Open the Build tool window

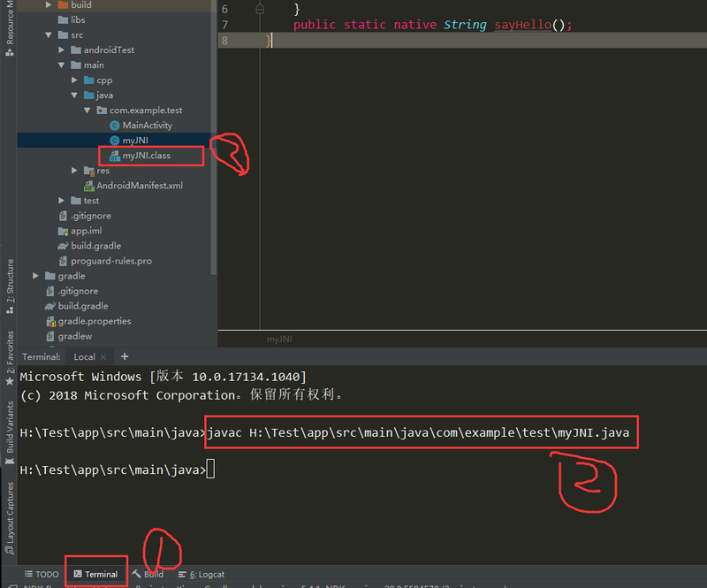pyautogui.click(x=148, y=574)
